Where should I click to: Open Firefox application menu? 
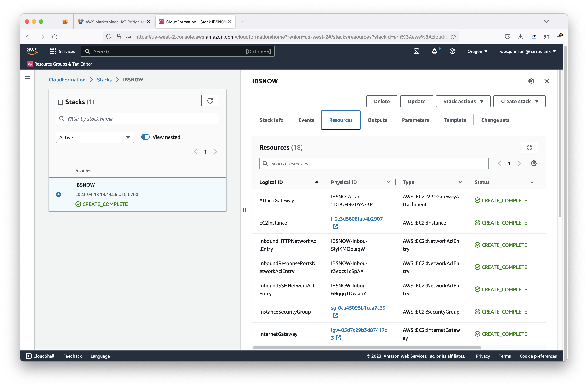[559, 36]
